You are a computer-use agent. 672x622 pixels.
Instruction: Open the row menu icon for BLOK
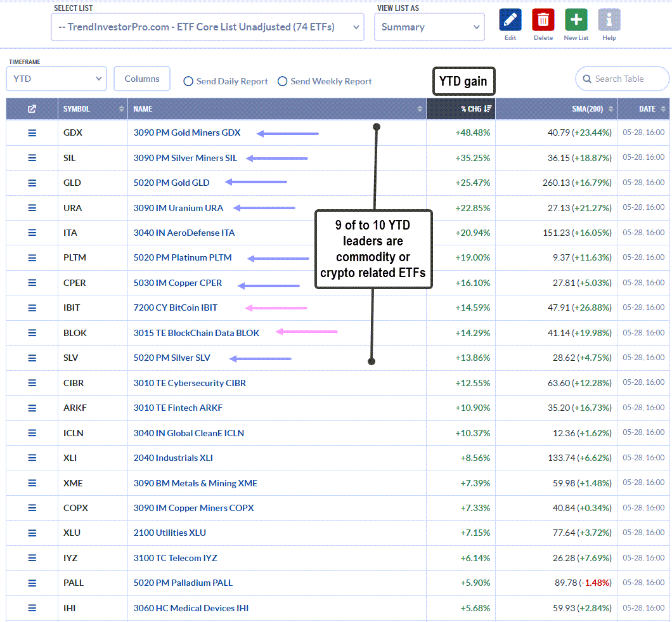click(x=32, y=333)
